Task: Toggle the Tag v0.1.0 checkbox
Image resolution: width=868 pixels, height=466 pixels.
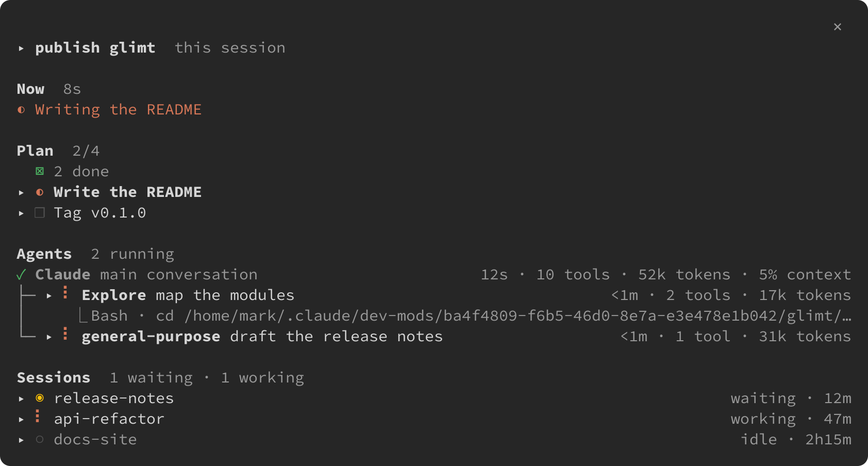Action: click(x=40, y=212)
